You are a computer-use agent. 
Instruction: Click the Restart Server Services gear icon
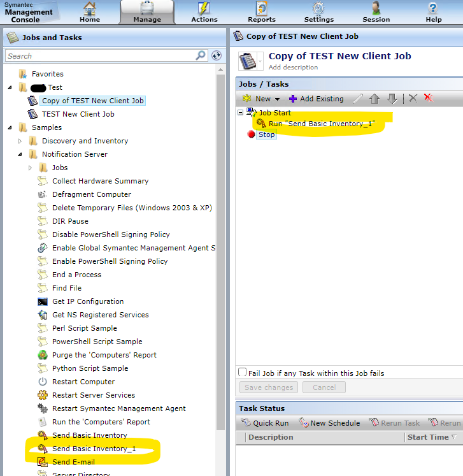tap(43, 395)
